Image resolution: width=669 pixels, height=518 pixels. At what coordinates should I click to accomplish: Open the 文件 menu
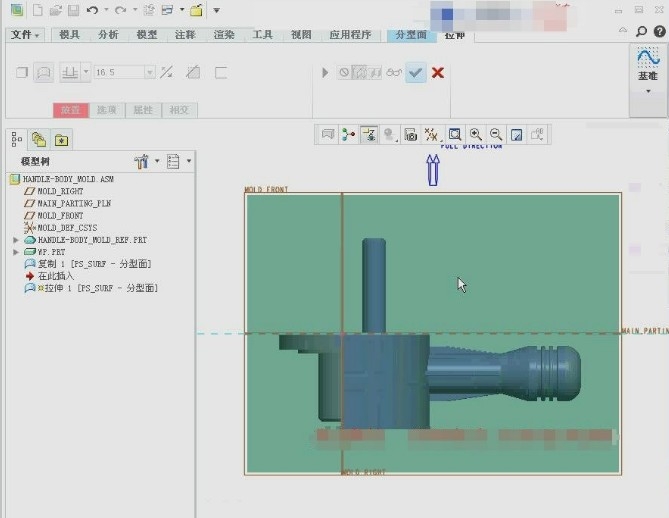pyautogui.click(x=25, y=35)
